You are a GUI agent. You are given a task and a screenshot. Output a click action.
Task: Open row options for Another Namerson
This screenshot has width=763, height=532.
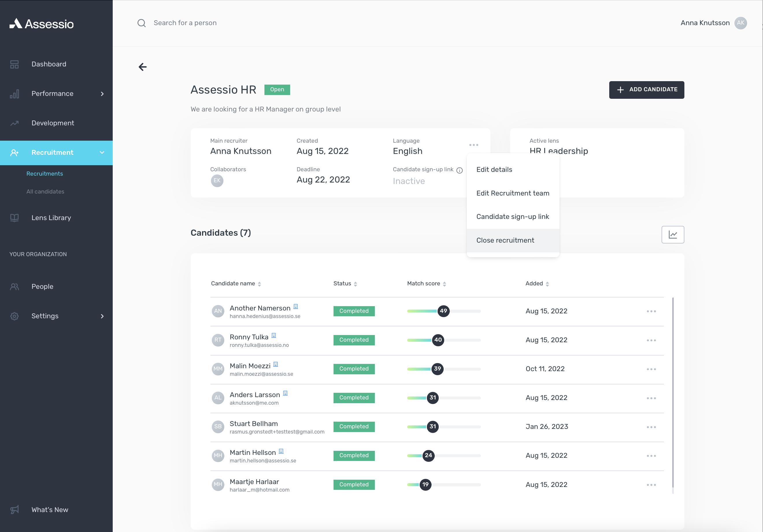point(651,311)
